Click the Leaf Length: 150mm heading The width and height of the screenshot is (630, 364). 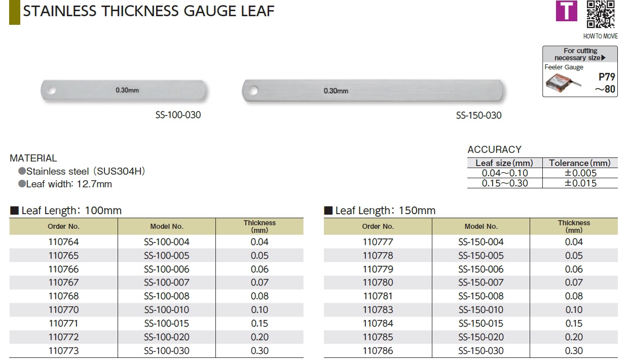(385, 211)
